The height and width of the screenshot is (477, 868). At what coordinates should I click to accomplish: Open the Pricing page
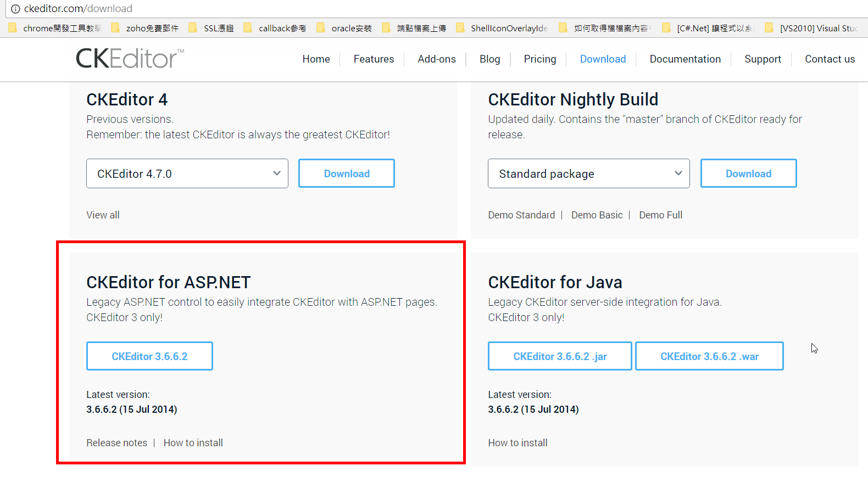tap(540, 59)
